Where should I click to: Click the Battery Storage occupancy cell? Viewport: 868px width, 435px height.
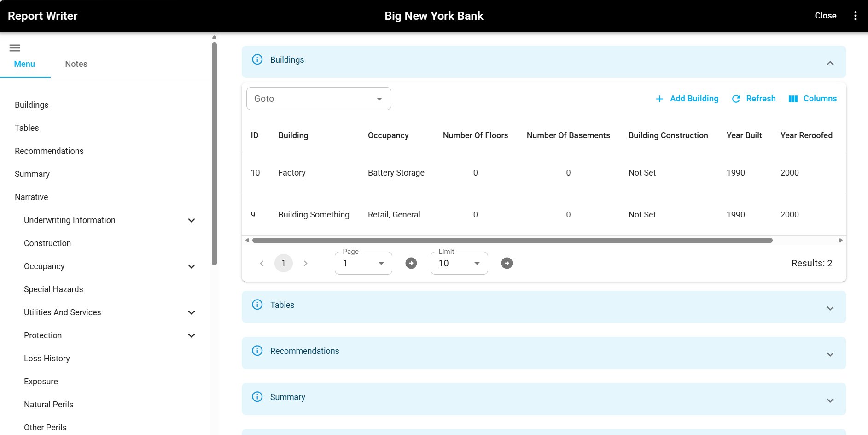point(396,173)
